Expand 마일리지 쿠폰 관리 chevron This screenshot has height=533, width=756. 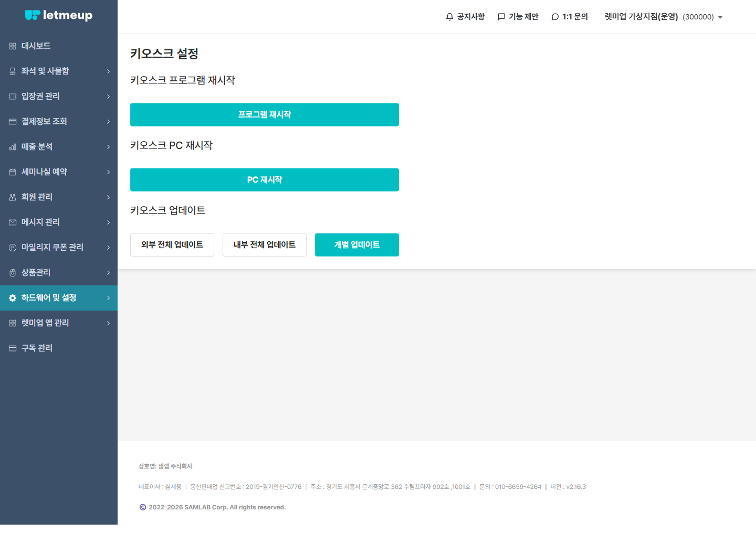(x=109, y=248)
